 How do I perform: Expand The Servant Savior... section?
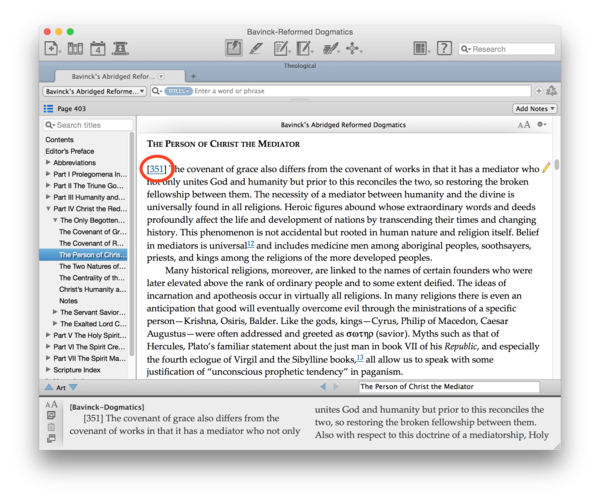55,312
